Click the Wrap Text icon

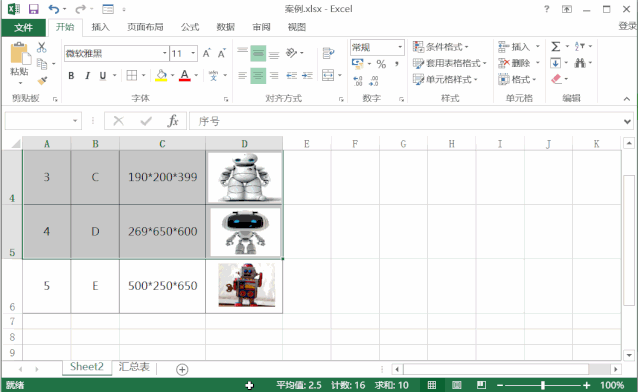pos(328,53)
